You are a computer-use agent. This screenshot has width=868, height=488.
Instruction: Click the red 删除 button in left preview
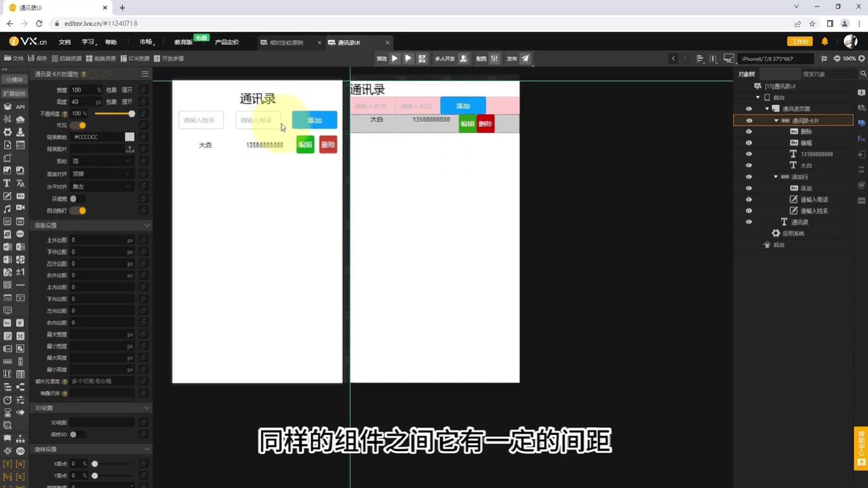328,145
